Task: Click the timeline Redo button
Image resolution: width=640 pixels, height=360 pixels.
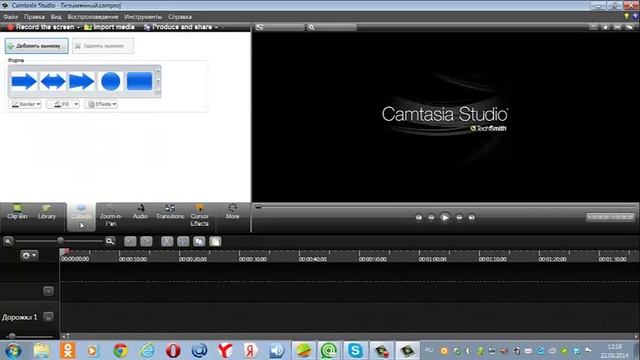Action: (x=146, y=241)
